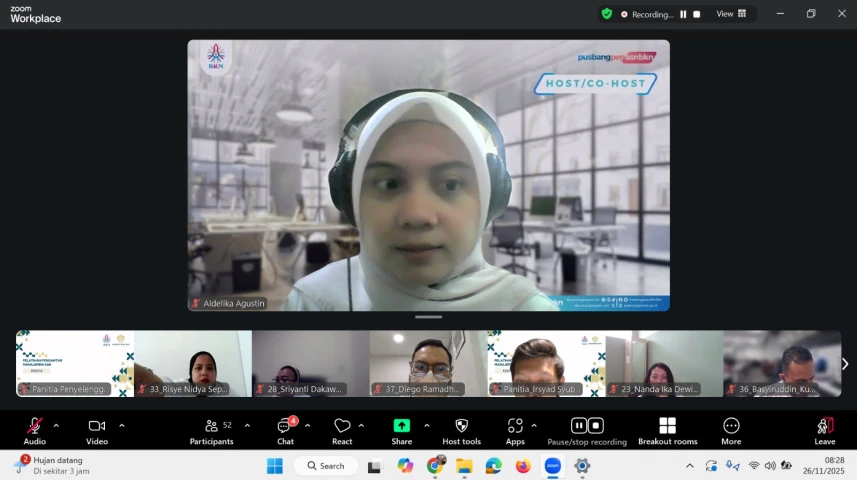857x480 pixels.
Task: Open the View layout menu
Action: tap(731, 14)
